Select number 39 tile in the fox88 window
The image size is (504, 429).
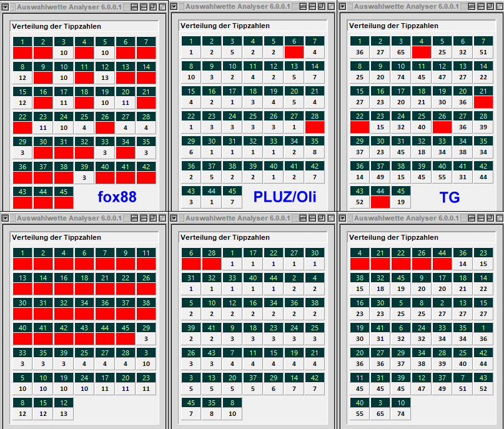84,167
